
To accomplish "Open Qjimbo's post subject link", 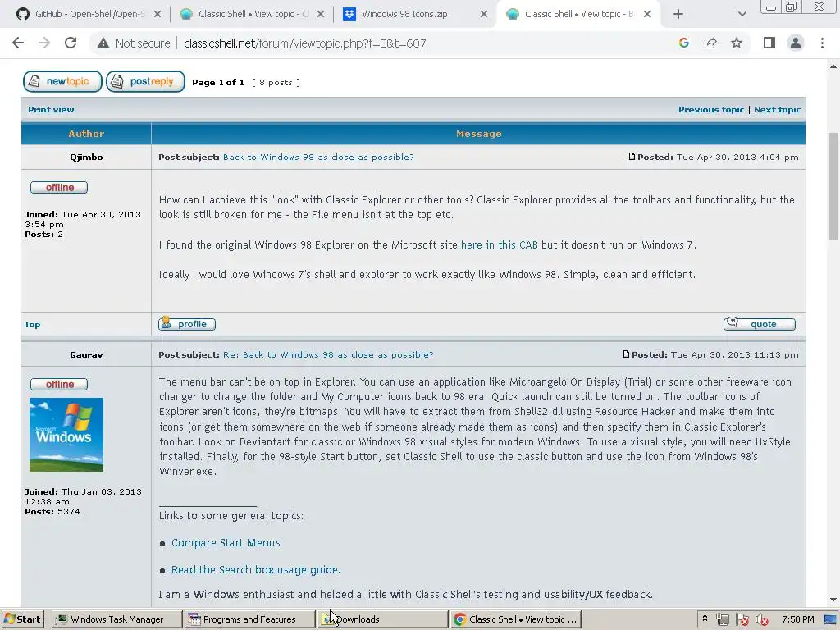I will [x=318, y=157].
